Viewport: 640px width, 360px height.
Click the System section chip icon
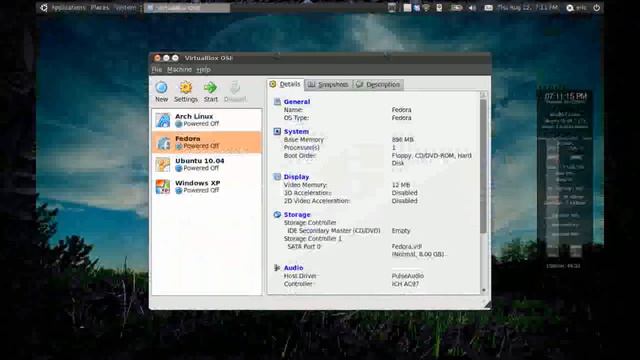coord(277,131)
